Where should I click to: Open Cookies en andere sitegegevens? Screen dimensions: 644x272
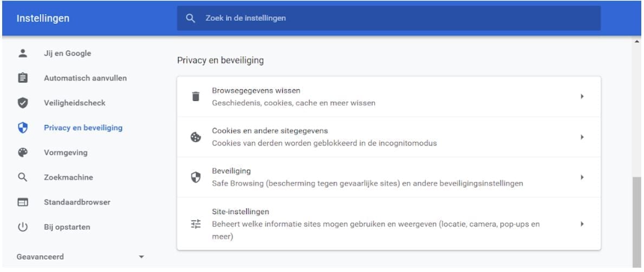pyautogui.click(x=388, y=137)
